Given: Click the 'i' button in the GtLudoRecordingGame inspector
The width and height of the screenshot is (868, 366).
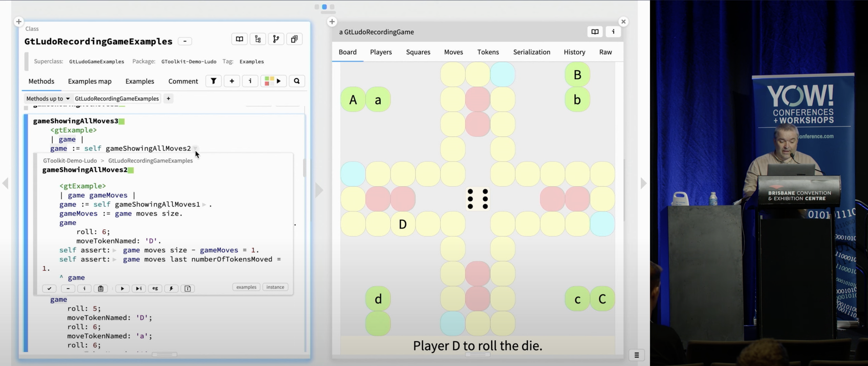Looking at the screenshot, I should 613,32.
